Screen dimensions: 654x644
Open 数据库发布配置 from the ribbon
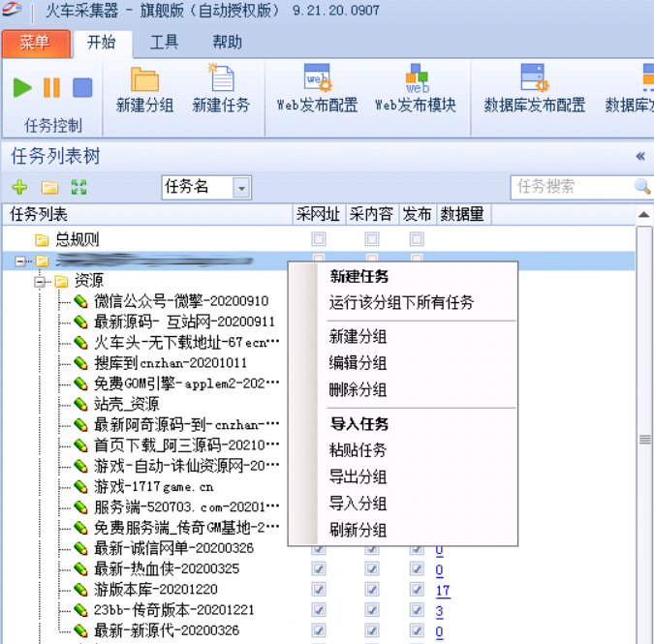pos(534,79)
